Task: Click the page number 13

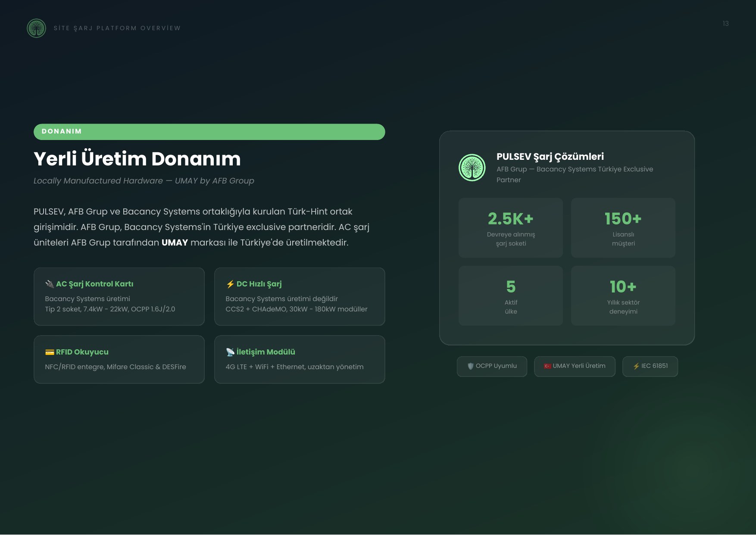Action: [726, 24]
